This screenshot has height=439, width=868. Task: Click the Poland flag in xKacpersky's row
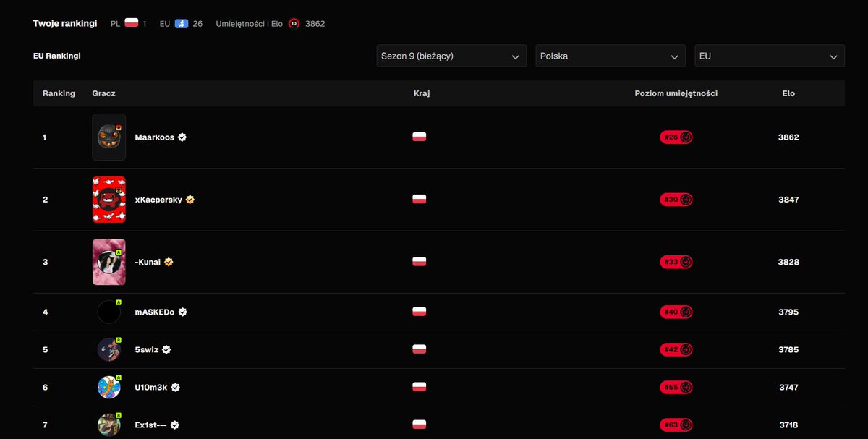420,199
